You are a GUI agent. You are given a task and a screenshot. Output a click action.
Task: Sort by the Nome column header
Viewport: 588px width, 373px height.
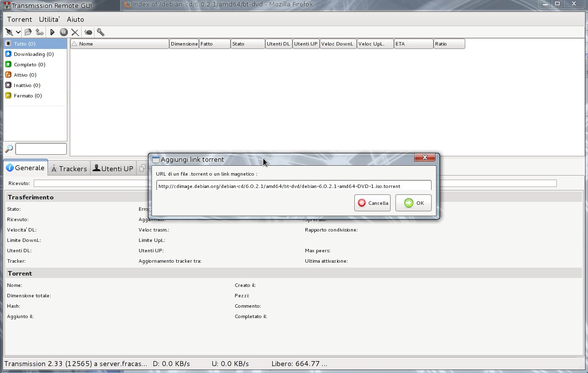tap(120, 44)
